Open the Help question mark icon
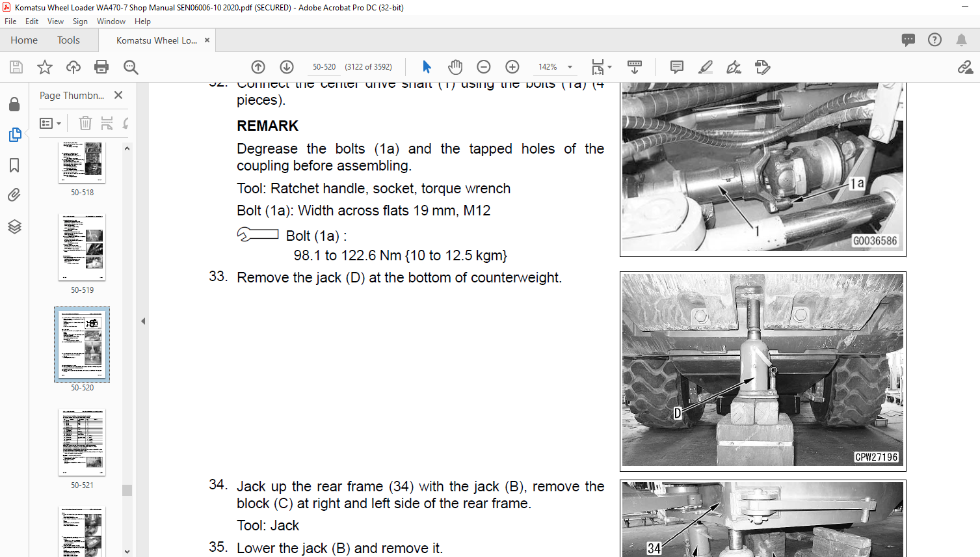 tap(934, 40)
